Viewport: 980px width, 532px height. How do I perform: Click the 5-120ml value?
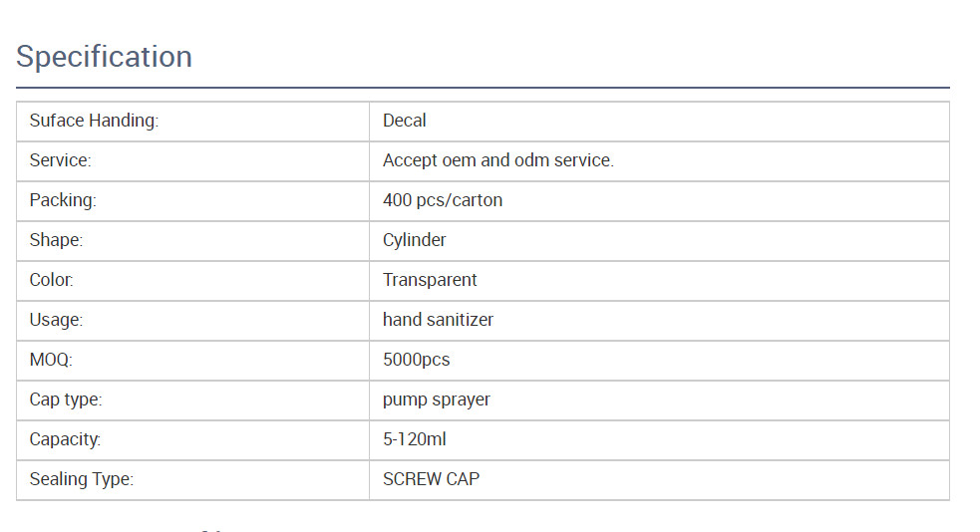coord(415,439)
